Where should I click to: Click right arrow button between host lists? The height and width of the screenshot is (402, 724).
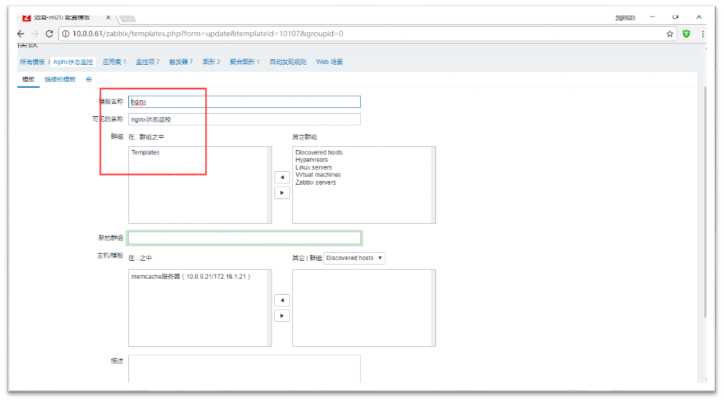282,316
